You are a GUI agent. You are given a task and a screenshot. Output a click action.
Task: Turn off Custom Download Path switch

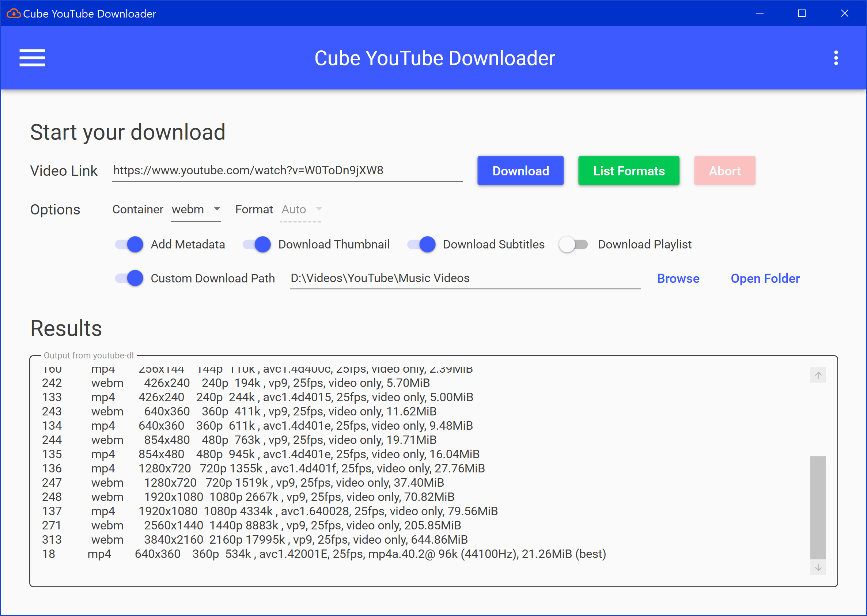click(129, 278)
